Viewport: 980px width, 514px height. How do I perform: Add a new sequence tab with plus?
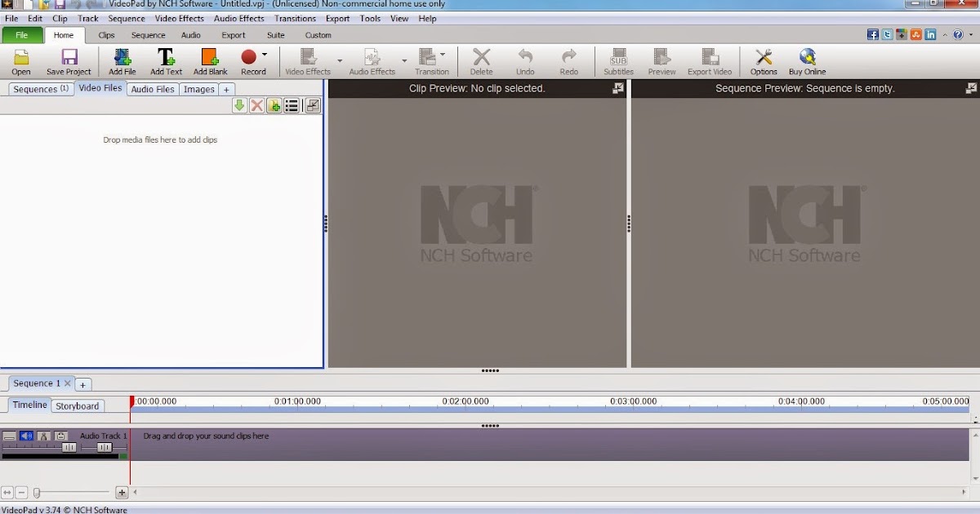[x=83, y=383]
